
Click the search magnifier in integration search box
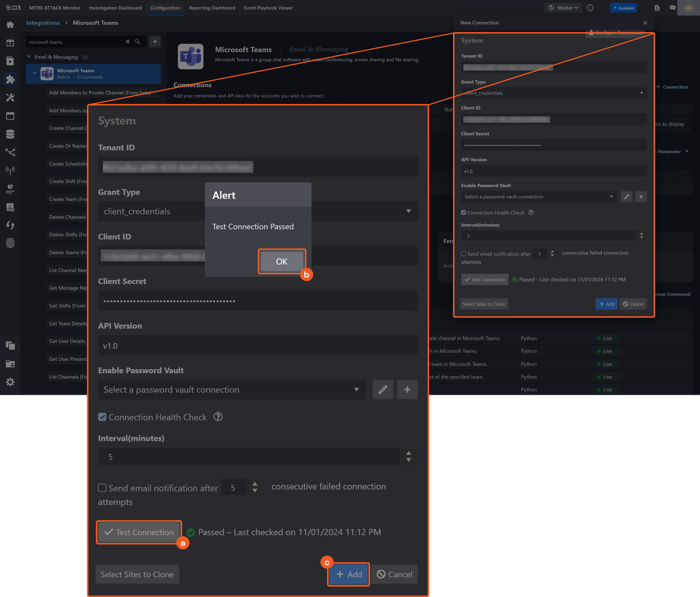[137, 42]
